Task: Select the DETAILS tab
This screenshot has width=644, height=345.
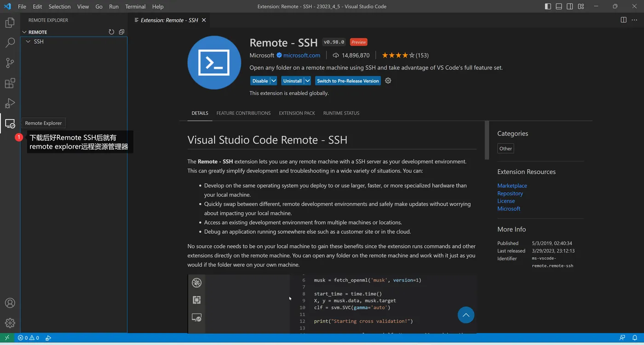Action: [x=200, y=113]
